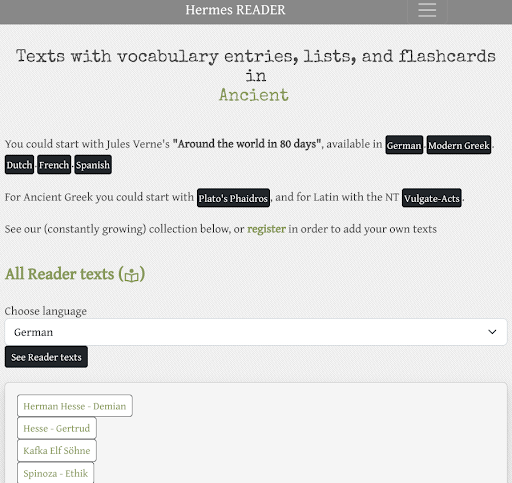Click the reader book icon in heading
Image resolution: width=512 pixels, height=483 pixels.
(x=131, y=275)
